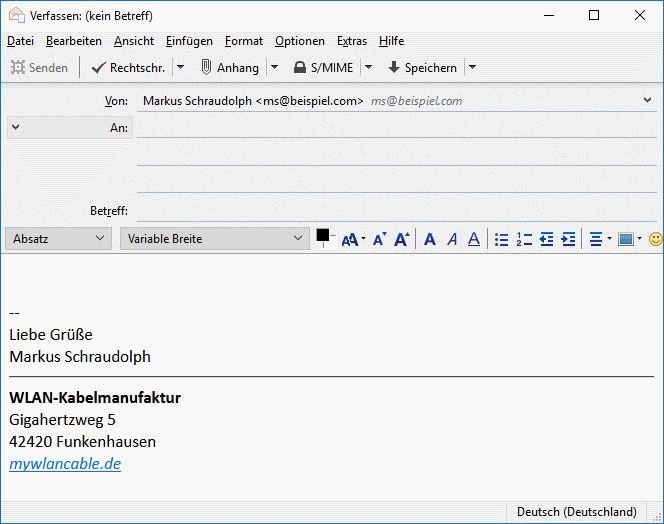
Task: Open the Format menu
Action: pos(244,41)
